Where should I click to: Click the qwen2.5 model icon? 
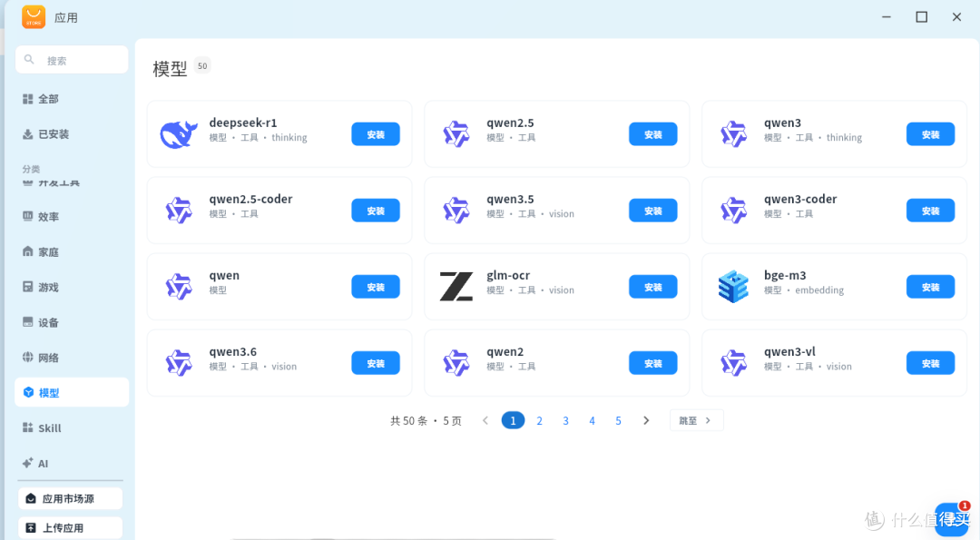click(456, 134)
